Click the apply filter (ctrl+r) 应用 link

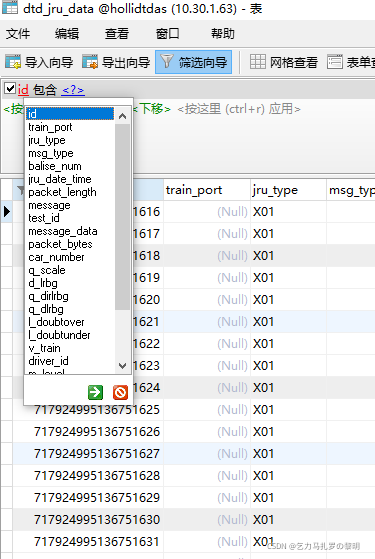239,108
